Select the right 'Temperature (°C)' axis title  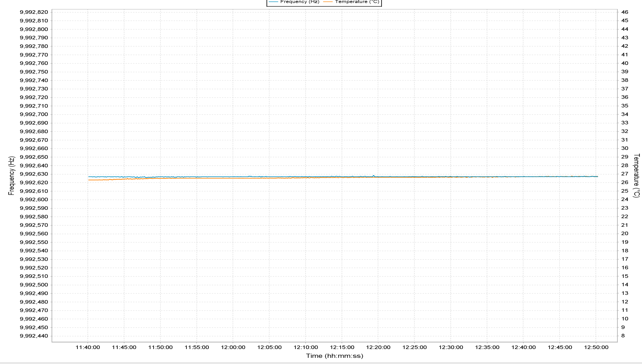pos(636,175)
